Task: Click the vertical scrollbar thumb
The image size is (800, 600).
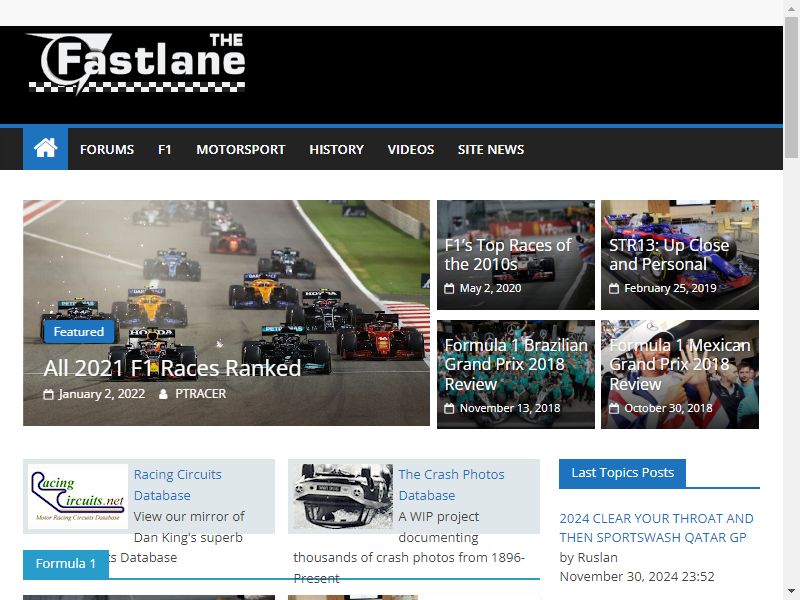Action: click(791, 87)
